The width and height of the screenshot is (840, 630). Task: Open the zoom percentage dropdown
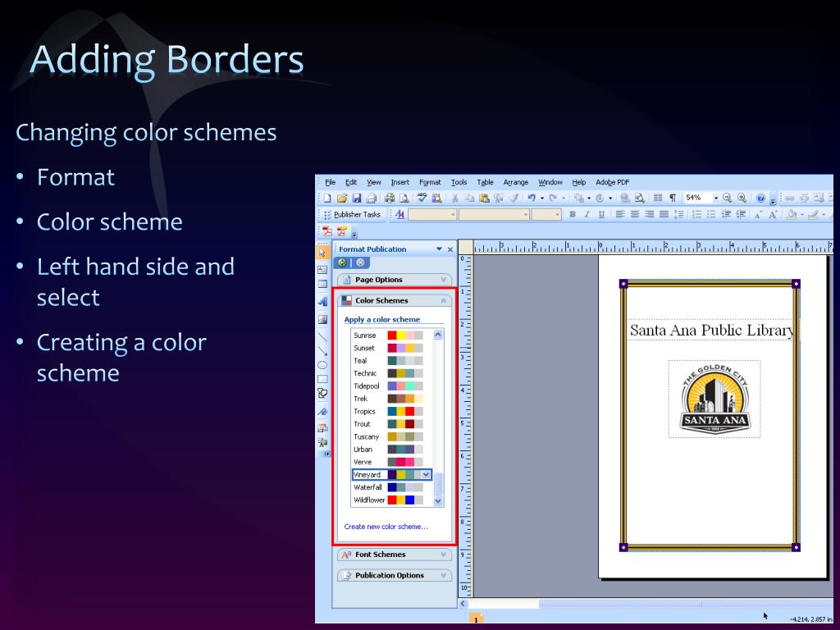[x=715, y=199]
